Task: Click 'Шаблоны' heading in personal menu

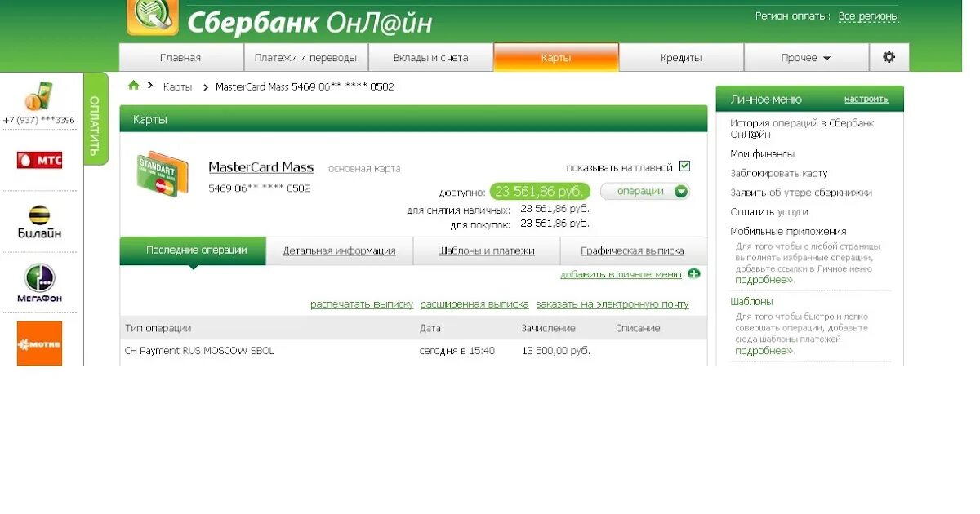Action: [751, 302]
